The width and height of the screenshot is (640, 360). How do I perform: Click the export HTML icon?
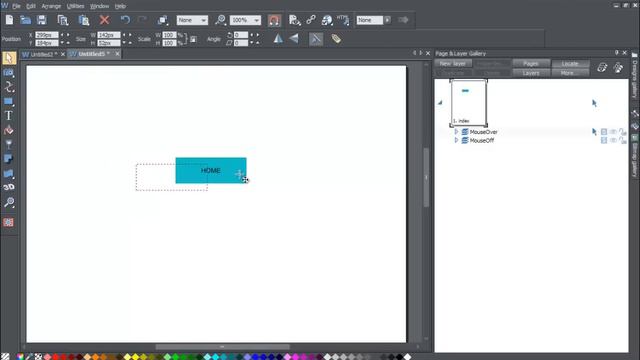coord(343,20)
